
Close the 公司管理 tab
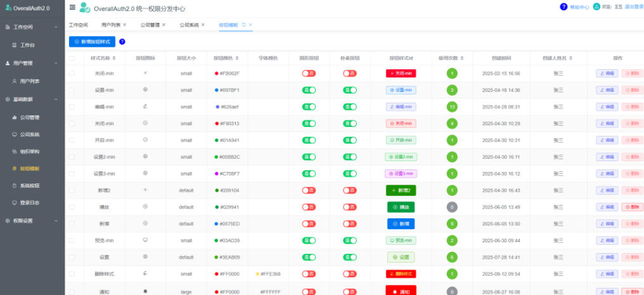pyautogui.click(x=164, y=25)
